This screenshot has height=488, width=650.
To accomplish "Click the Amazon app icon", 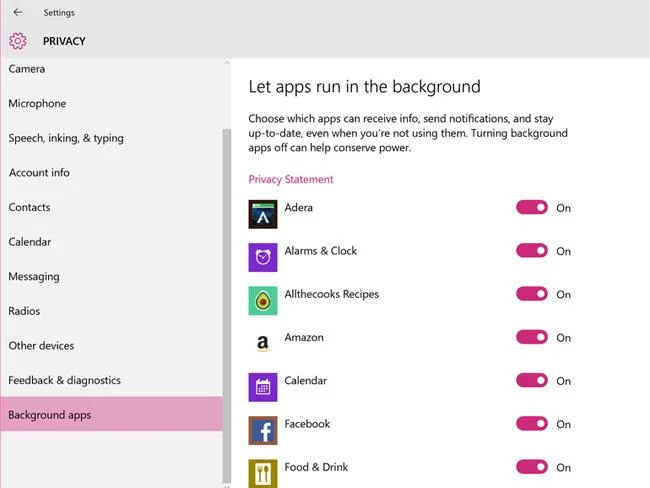I will click(x=263, y=344).
